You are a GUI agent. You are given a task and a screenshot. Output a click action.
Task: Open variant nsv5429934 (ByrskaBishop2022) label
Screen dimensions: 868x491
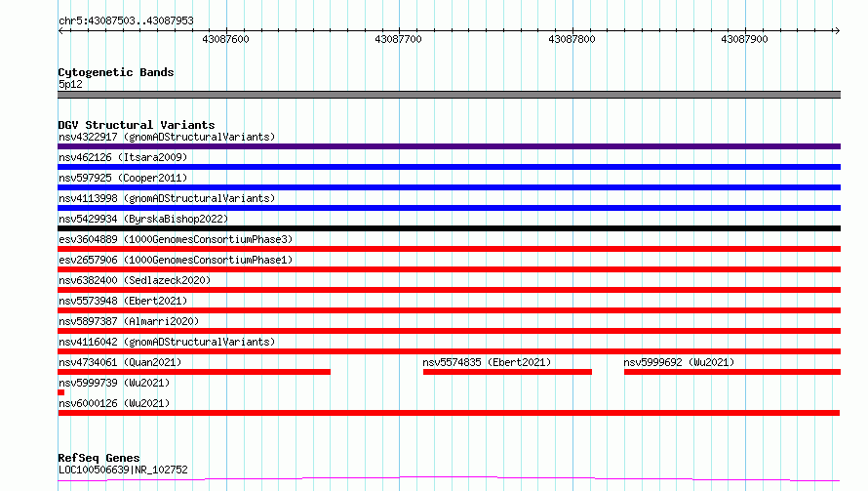coord(143,219)
